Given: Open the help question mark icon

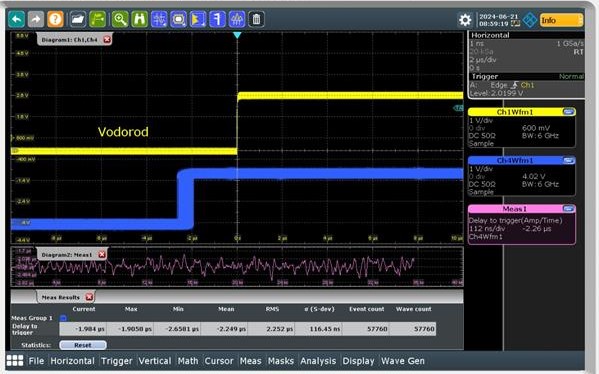Looking at the screenshot, I should click(55, 19).
